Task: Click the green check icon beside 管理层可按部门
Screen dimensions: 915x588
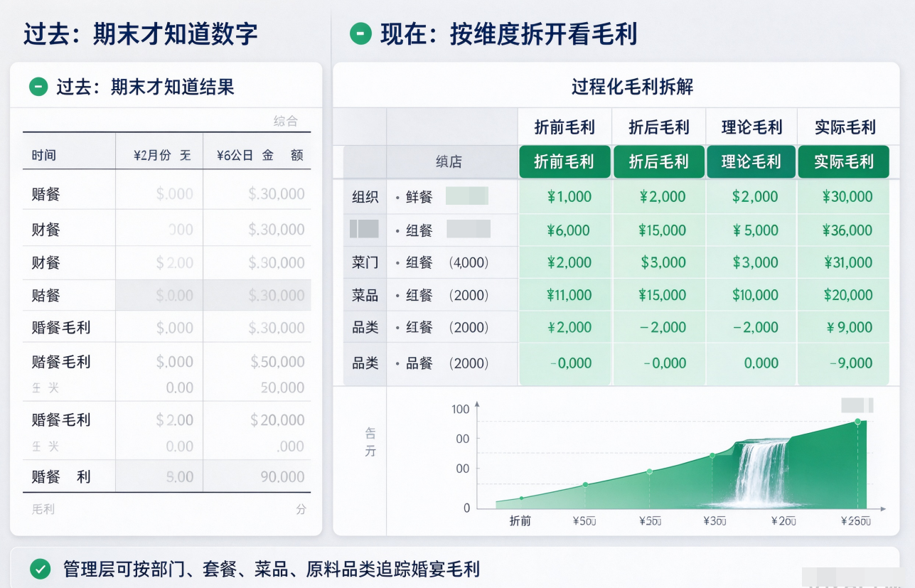Action: [x=41, y=569]
